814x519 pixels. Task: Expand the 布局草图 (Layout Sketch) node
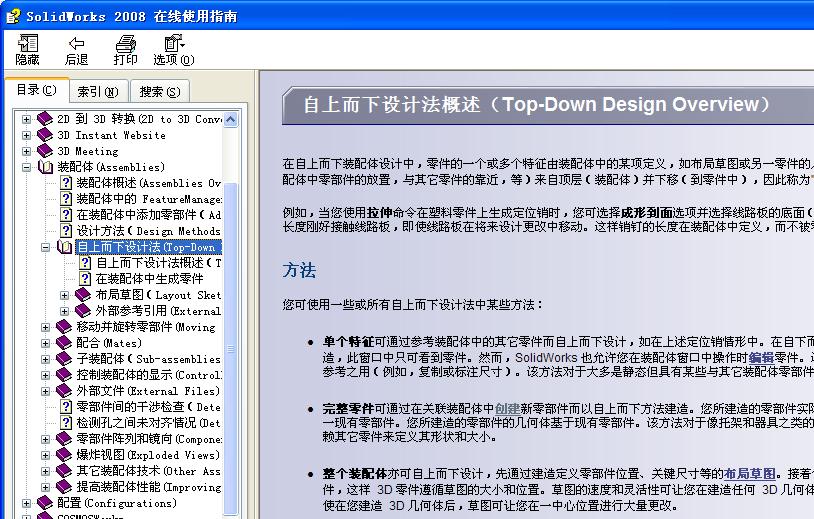tap(64, 295)
